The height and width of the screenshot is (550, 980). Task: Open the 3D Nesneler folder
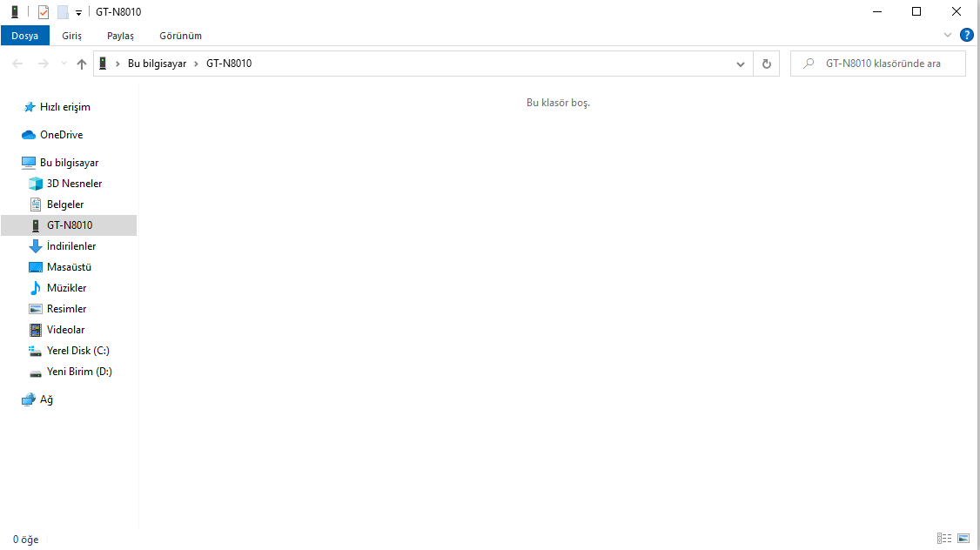pos(74,183)
